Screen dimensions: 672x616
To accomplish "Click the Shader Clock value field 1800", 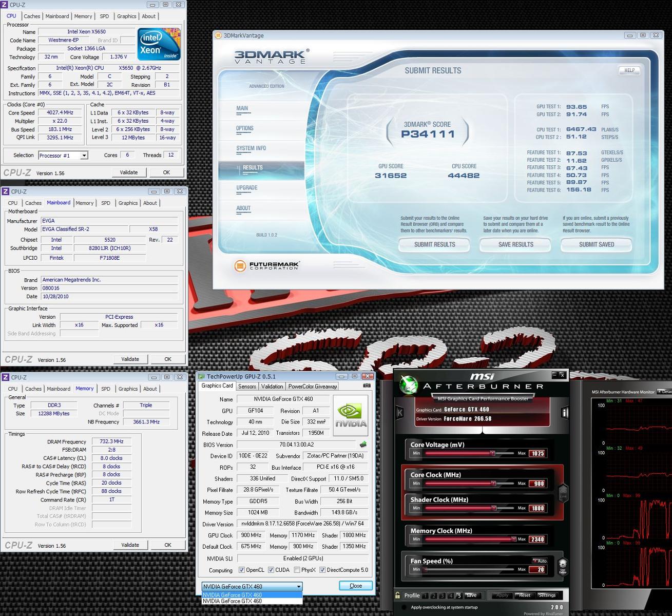I will (537, 508).
